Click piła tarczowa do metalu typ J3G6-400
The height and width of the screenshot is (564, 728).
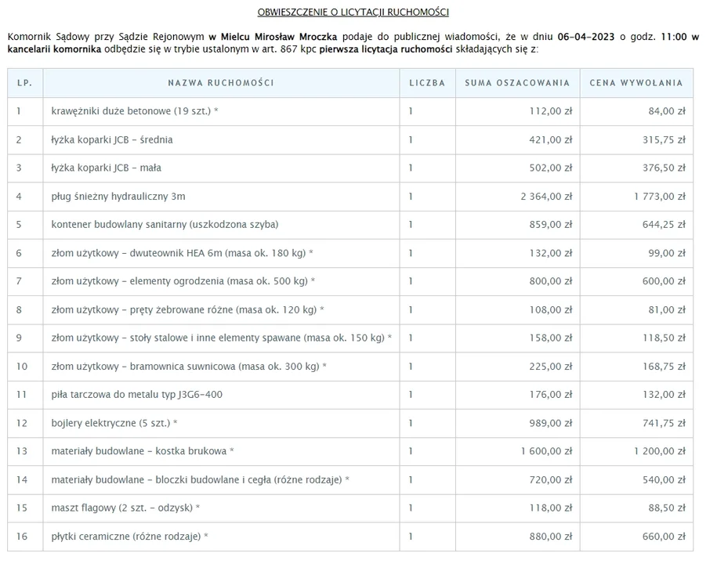pyautogui.click(x=137, y=395)
